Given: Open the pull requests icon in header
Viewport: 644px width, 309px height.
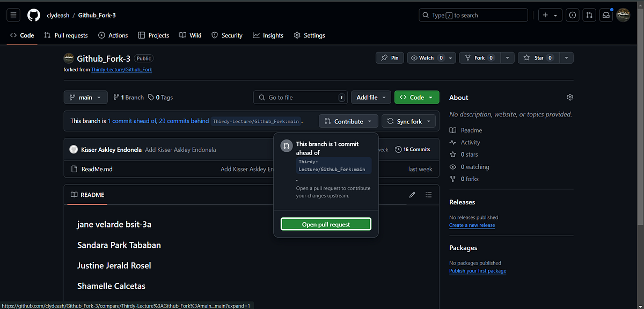Looking at the screenshot, I should coord(589,15).
